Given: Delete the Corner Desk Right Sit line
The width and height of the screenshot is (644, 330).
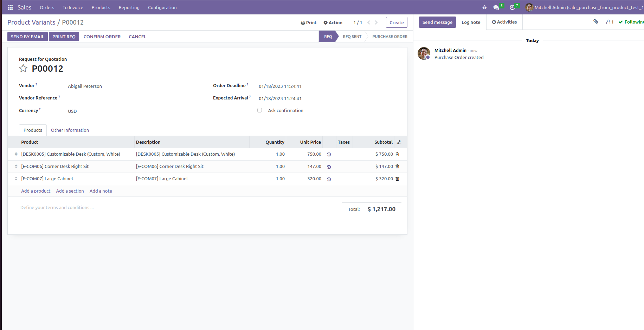Looking at the screenshot, I should point(398,167).
